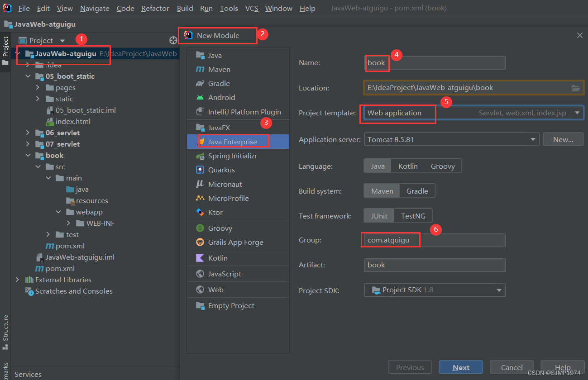
Task: Open the Application server dropdown
Action: (452, 139)
